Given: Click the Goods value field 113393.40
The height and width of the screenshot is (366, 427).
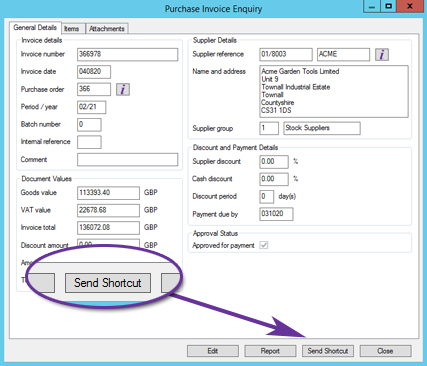Looking at the screenshot, I should [x=108, y=193].
